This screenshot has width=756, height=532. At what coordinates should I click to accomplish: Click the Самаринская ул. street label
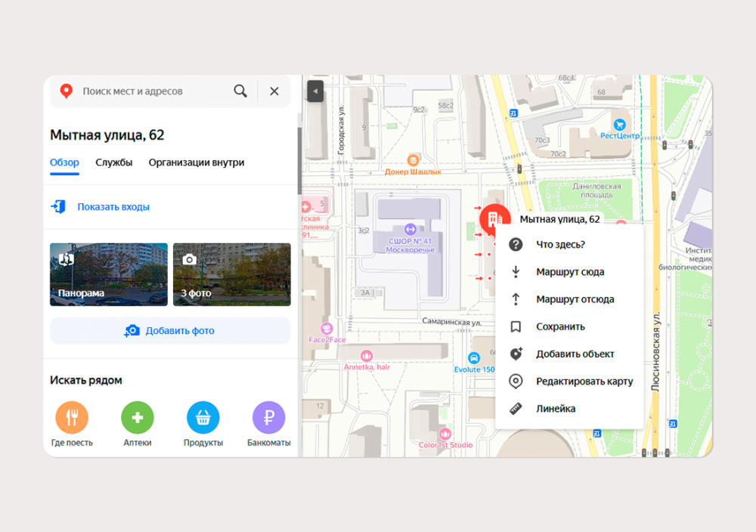click(452, 322)
